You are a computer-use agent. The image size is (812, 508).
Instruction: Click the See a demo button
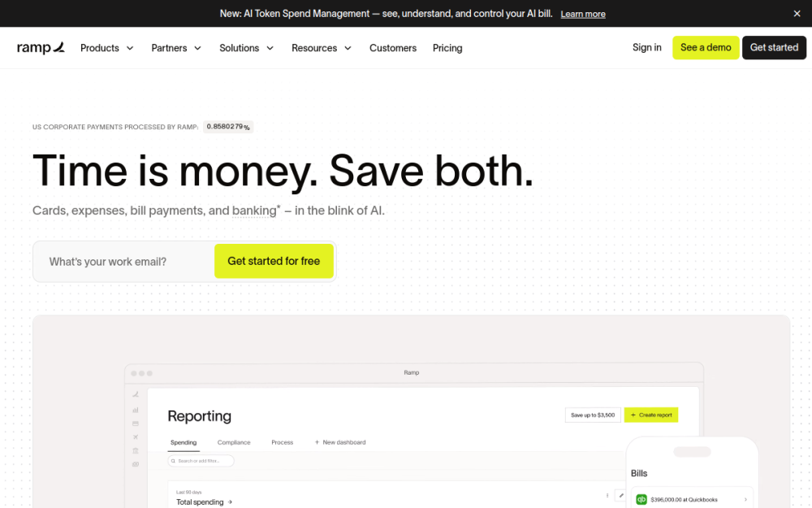pos(706,47)
